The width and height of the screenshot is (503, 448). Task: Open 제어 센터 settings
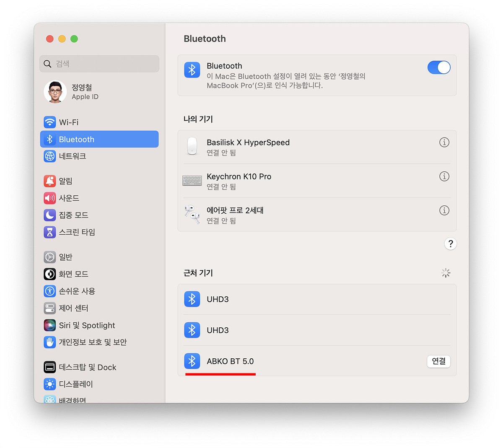point(99,308)
